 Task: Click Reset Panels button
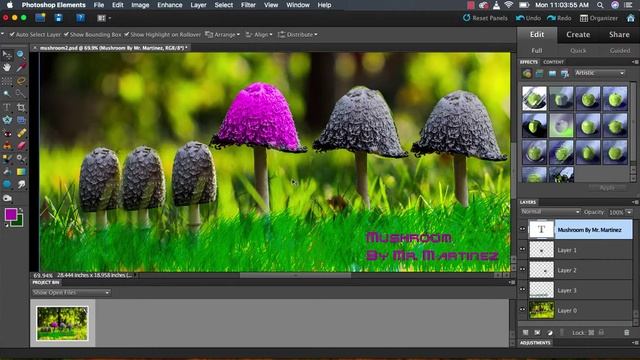pos(485,18)
